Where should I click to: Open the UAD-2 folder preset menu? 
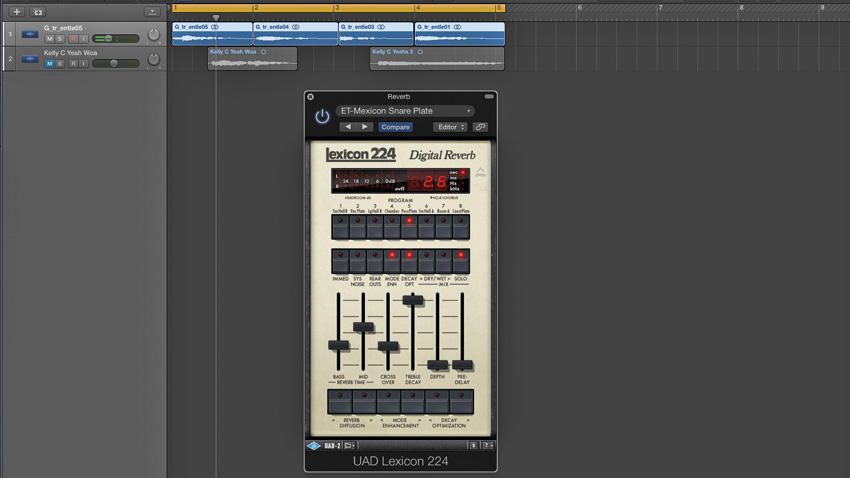pos(350,446)
